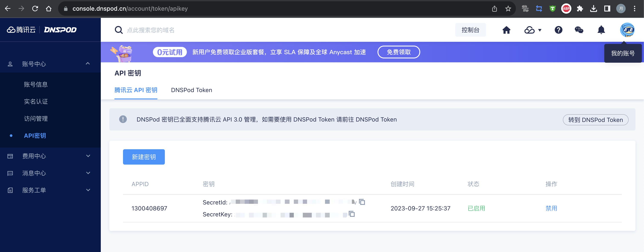The height and width of the screenshot is (252, 644).
Task: Open the GitZip extension icon
Action: point(525,9)
